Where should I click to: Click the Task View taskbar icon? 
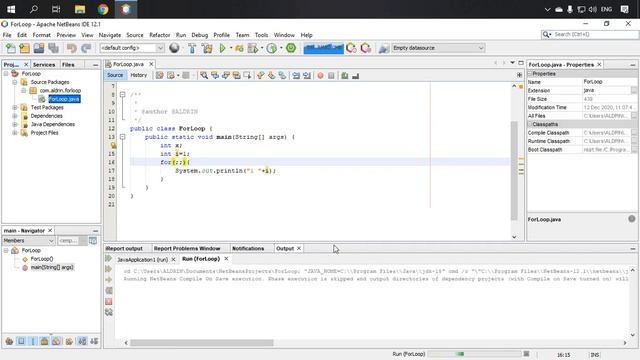[x=56, y=9]
